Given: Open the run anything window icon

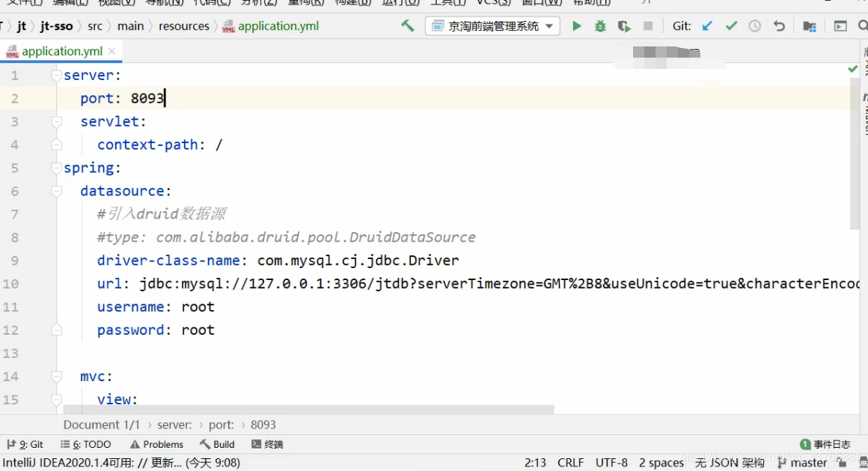Looking at the screenshot, I should coord(840,26).
